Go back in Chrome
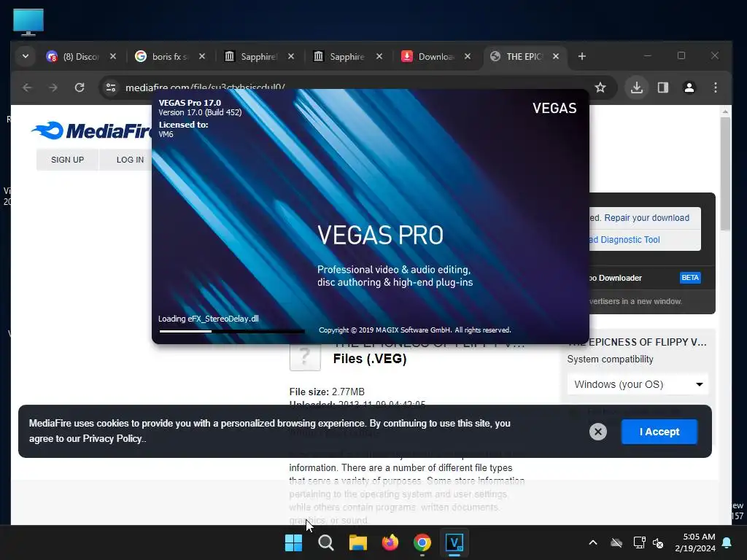 coord(27,87)
